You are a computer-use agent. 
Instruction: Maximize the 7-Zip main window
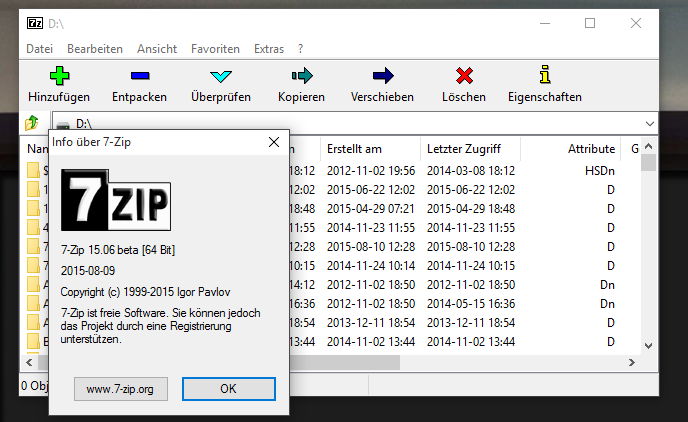coord(590,23)
